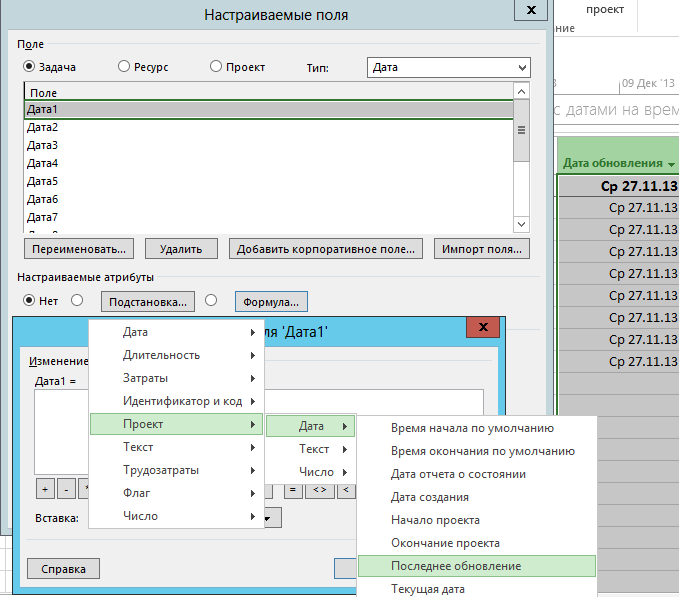Select the Проект radio button
This screenshot has width=679, height=597.
216,66
